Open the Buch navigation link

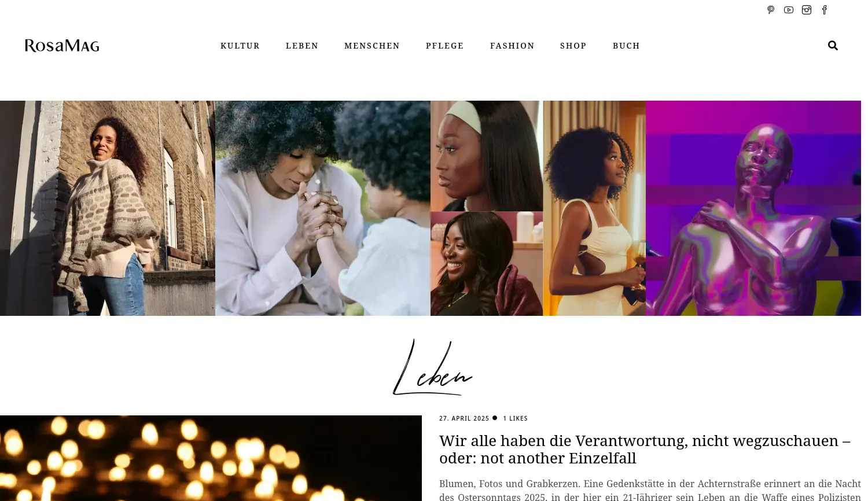pyautogui.click(x=626, y=46)
